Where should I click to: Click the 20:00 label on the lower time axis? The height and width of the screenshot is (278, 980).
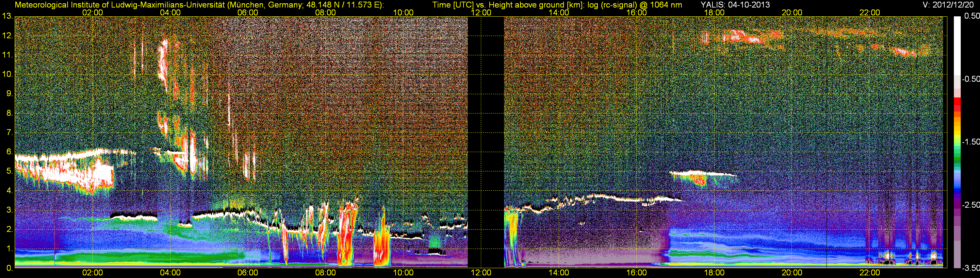tap(792, 273)
